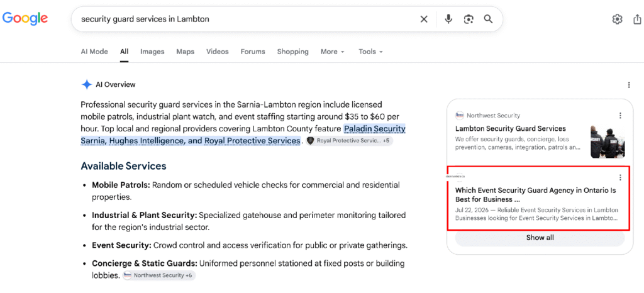Viewport: 644px width, 293px height.
Task: Open Google Lens image search icon
Action: [468, 19]
